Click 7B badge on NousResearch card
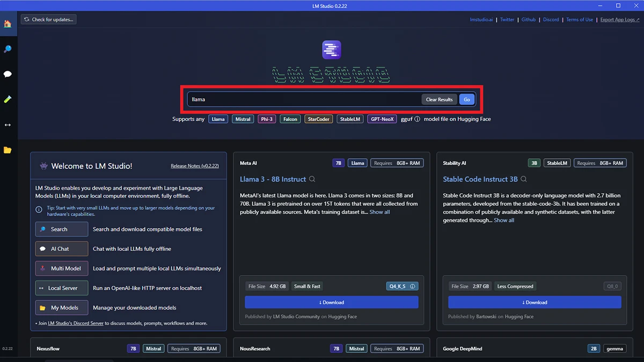644x362 pixels. point(336,349)
